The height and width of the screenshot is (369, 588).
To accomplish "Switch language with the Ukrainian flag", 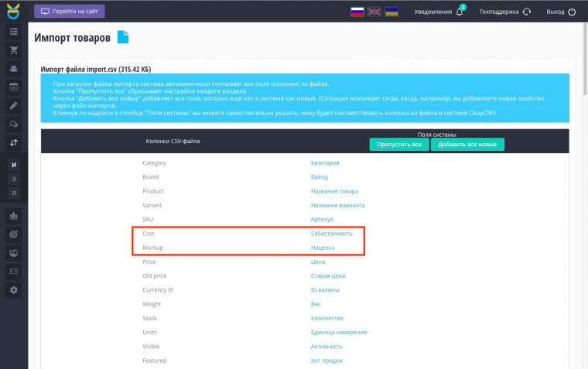I will (x=391, y=12).
